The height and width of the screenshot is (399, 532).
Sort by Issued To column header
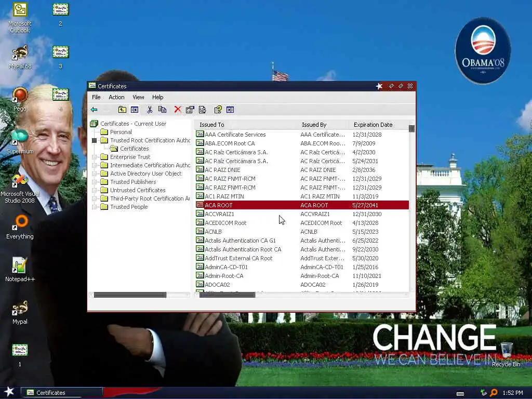246,125
